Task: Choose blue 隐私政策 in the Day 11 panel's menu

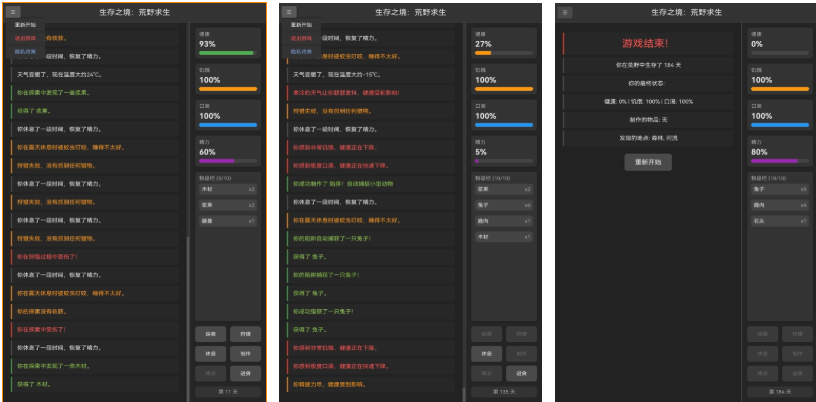Action: [24, 52]
